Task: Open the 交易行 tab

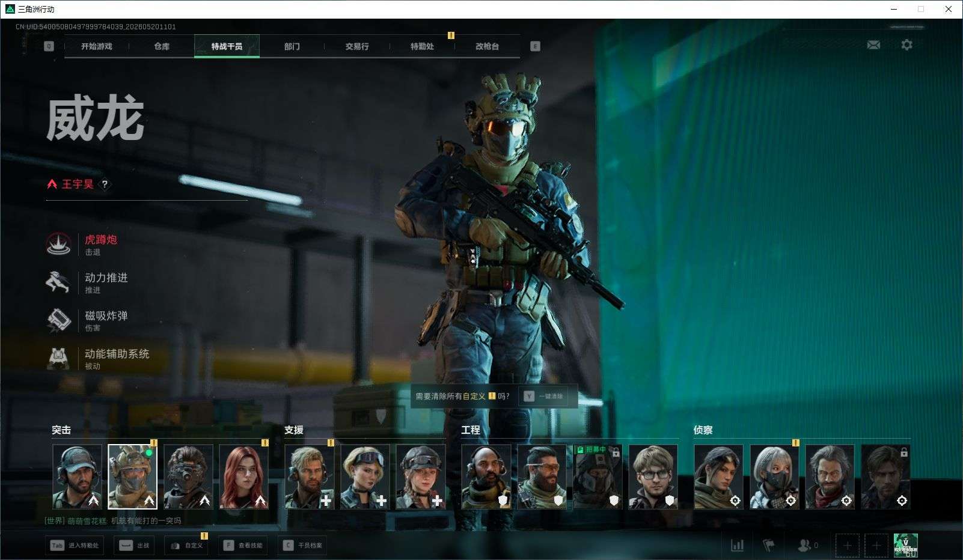Action: (x=357, y=46)
